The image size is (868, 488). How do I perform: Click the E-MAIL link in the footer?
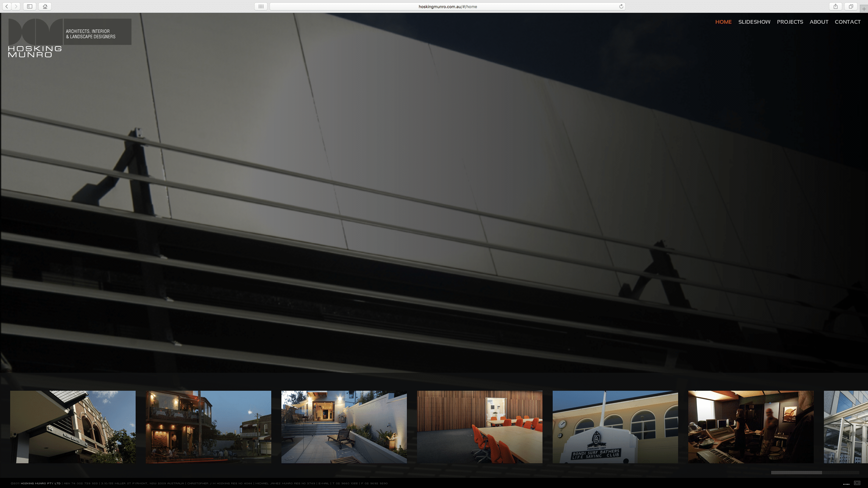tap(323, 483)
